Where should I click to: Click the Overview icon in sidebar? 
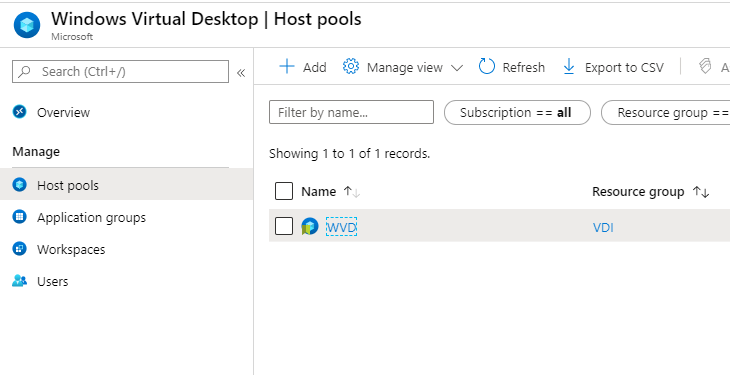pos(20,112)
